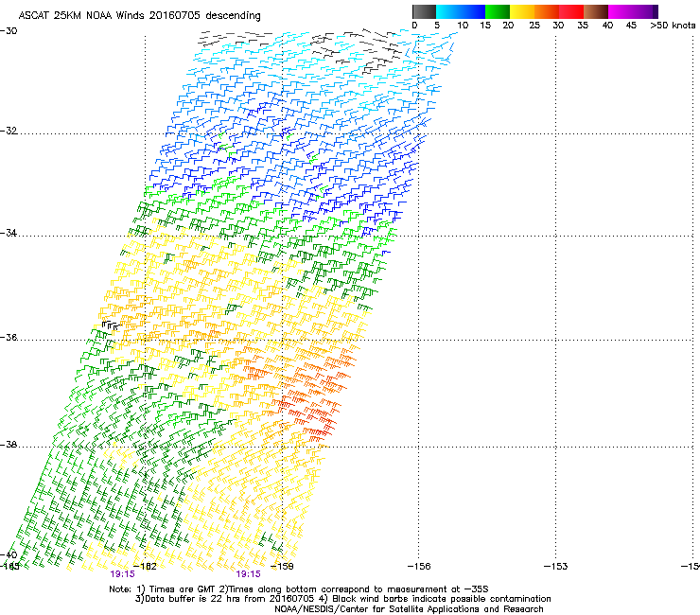This screenshot has width=700, height=615.
Task: Click the longitude label '-162'
Action: point(145,567)
